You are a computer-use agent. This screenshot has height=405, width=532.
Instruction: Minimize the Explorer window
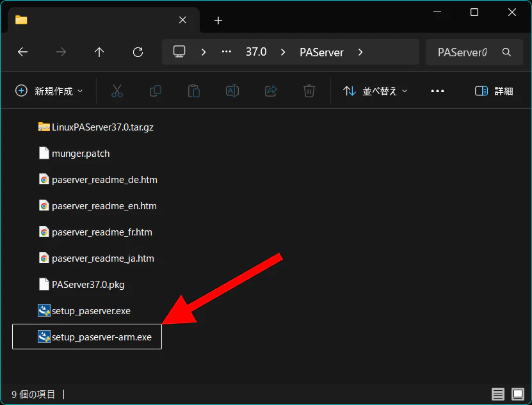pyautogui.click(x=437, y=12)
